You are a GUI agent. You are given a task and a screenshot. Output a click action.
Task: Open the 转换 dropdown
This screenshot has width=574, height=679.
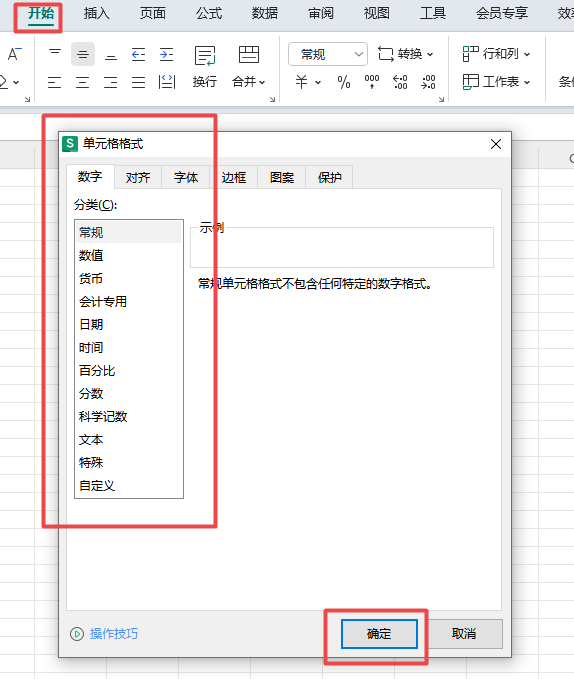[x=405, y=54]
